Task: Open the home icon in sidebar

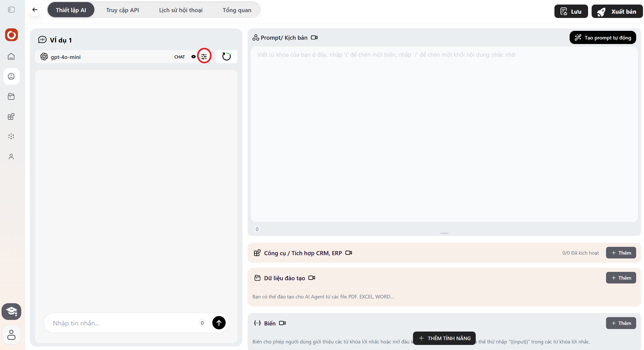Action: (x=11, y=56)
